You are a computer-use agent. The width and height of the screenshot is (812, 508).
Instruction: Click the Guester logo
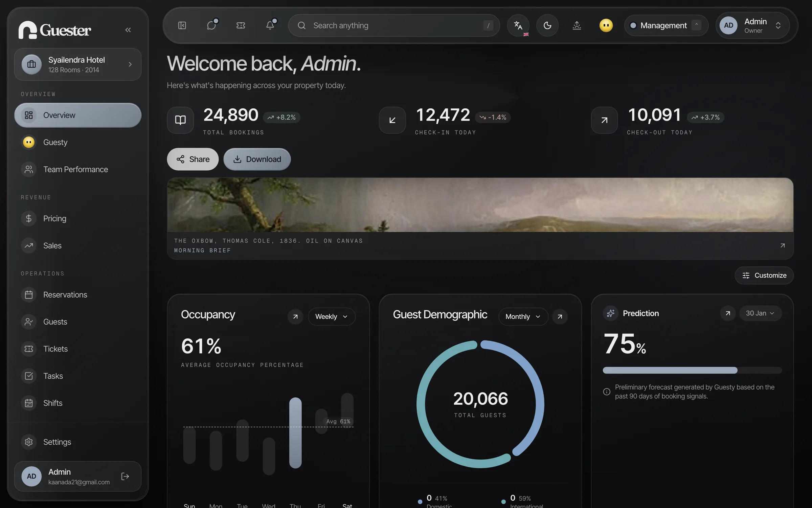point(54,30)
